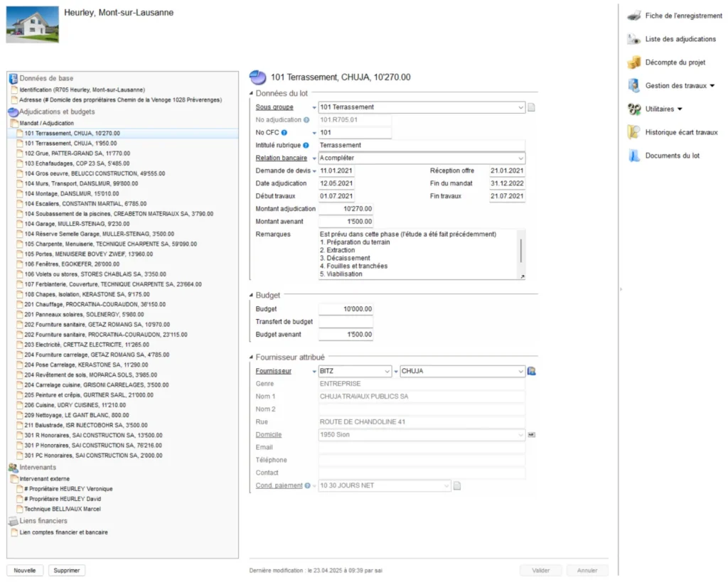Screen dimensions: 728x582
Task: Collapse the Données du lot section
Action: coord(251,93)
